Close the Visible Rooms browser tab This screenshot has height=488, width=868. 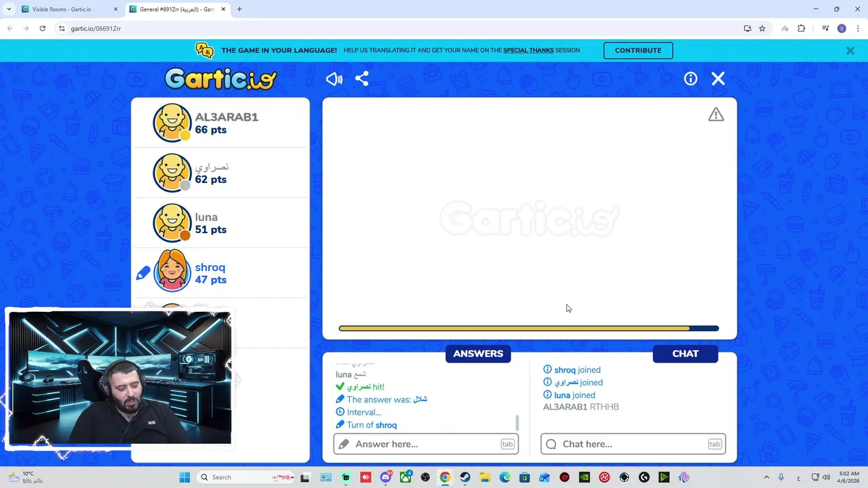tap(115, 9)
